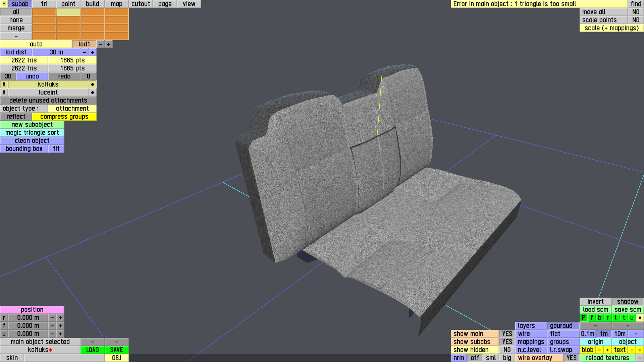This screenshot has width=644, height=362.
Task: Click the 't' top view button
Action: [x=624, y=318]
